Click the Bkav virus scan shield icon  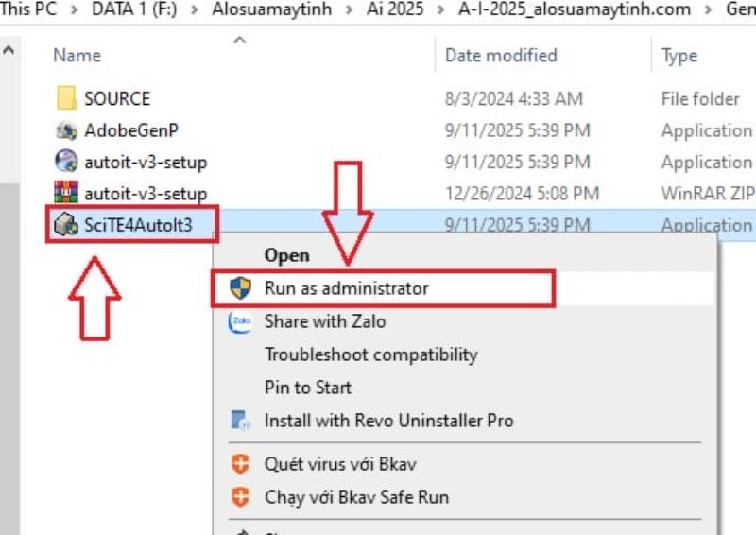coord(241,464)
